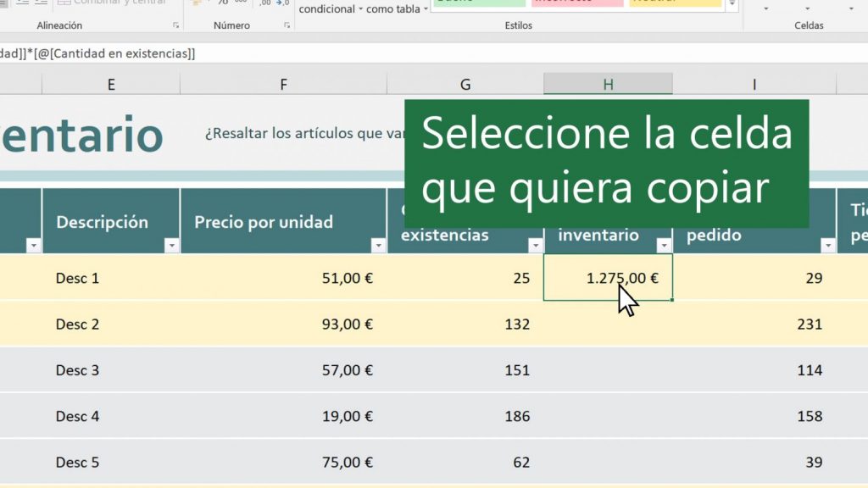Viewport: 868px width, 488px height.
Task: Apply the 'Bueno' green style swatch
Action: [x=479, y=3]
